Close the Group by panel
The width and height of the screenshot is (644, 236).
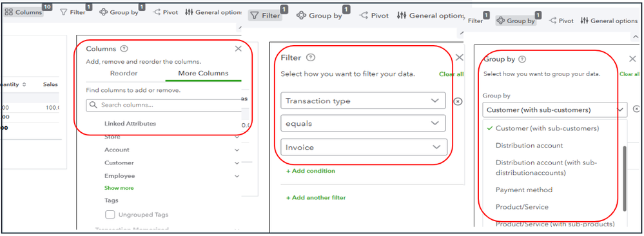tap(632, 59)
